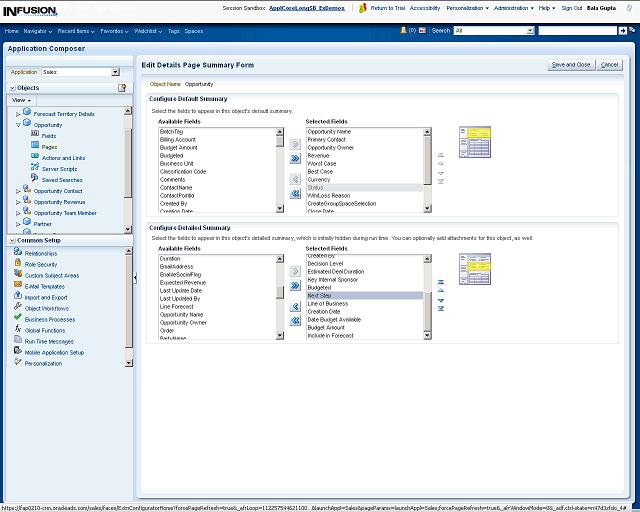Move selected field in Detailed Summary
The width and height of the screenshot is (640, 512).
click(295, 270)
